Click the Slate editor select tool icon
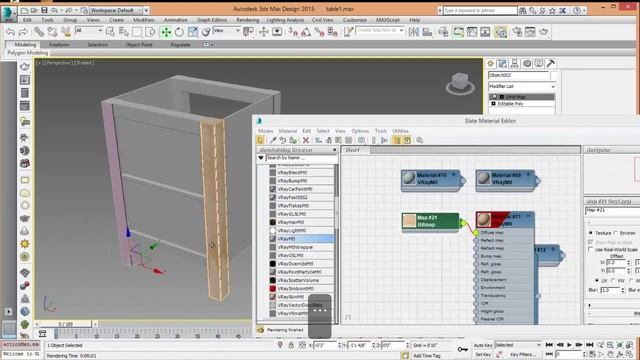 point(260,140)
